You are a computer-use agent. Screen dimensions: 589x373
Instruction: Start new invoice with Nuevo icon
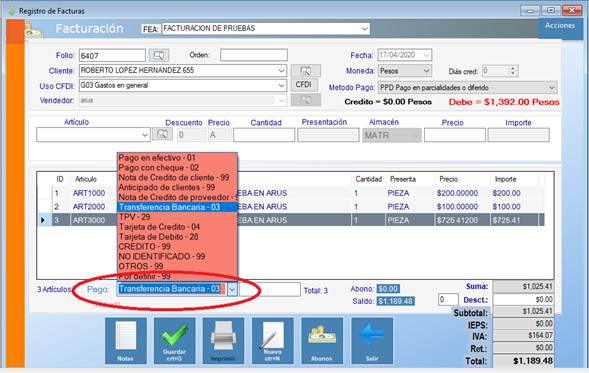pyautogui.click(x=272, y=341)
